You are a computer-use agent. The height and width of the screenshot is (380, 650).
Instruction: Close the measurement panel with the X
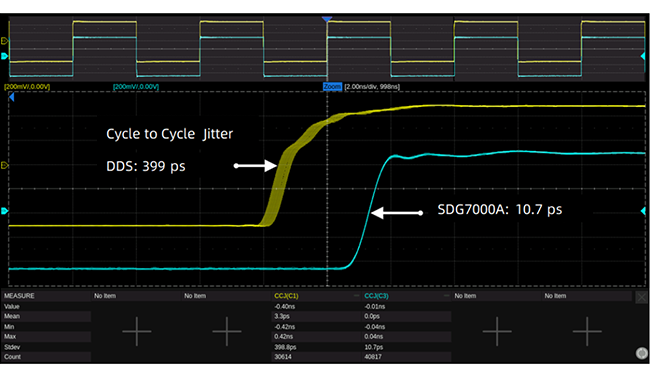click(x=641, y=297)
